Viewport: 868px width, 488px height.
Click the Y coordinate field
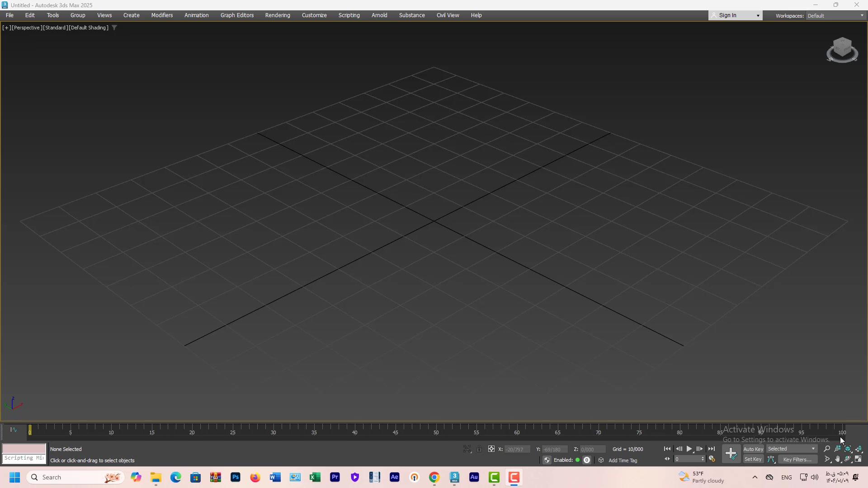pos(555,450)
